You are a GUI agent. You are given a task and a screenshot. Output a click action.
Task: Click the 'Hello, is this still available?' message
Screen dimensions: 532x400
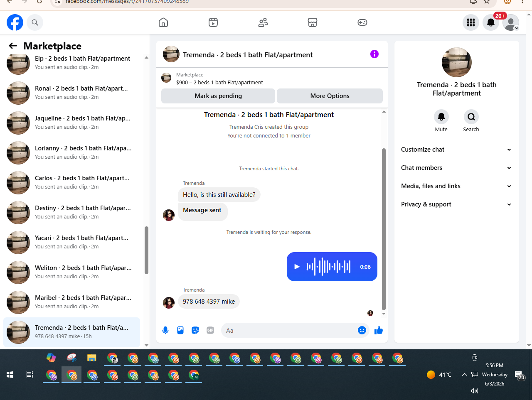219,195
